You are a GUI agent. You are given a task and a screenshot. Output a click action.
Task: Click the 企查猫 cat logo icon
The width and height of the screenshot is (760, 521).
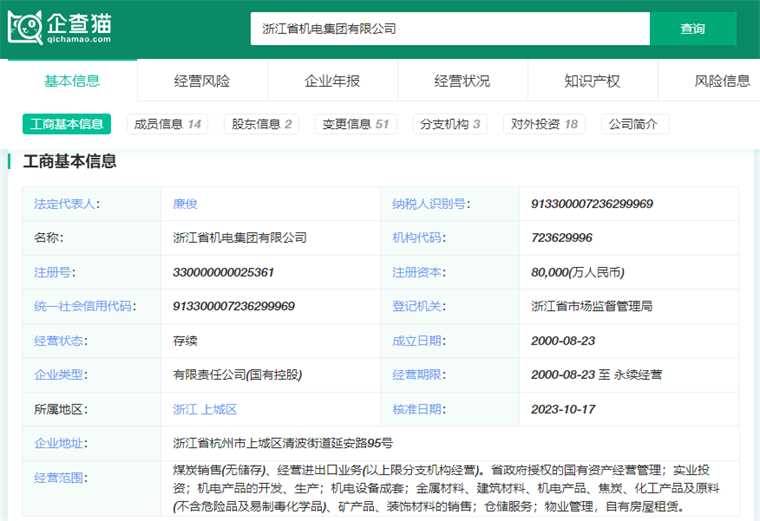pos(25,28)
